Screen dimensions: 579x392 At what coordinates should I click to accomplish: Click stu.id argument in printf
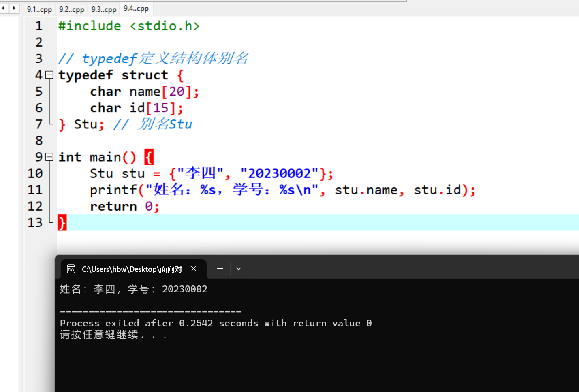tap(437, 190)
